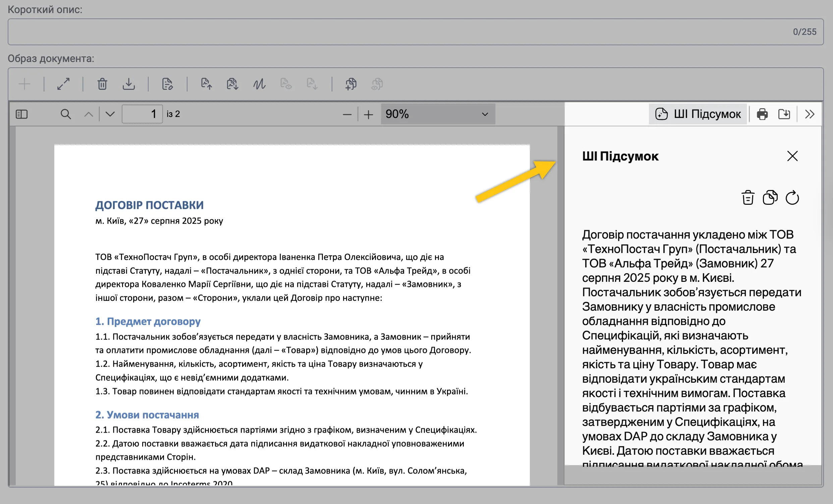This screenshot has height=504, width=833.
Task: Regenerate the AI summary with refresh icon
Action: coord(792,198)
